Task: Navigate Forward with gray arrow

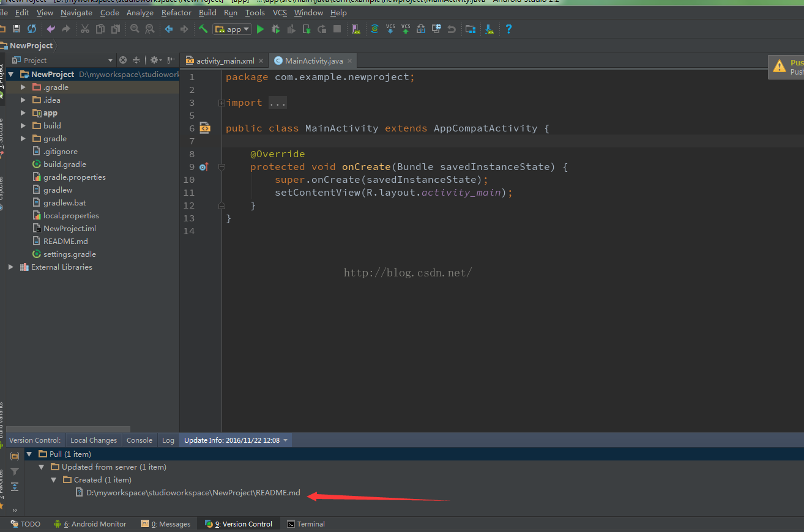Action: tap(184, 29)
